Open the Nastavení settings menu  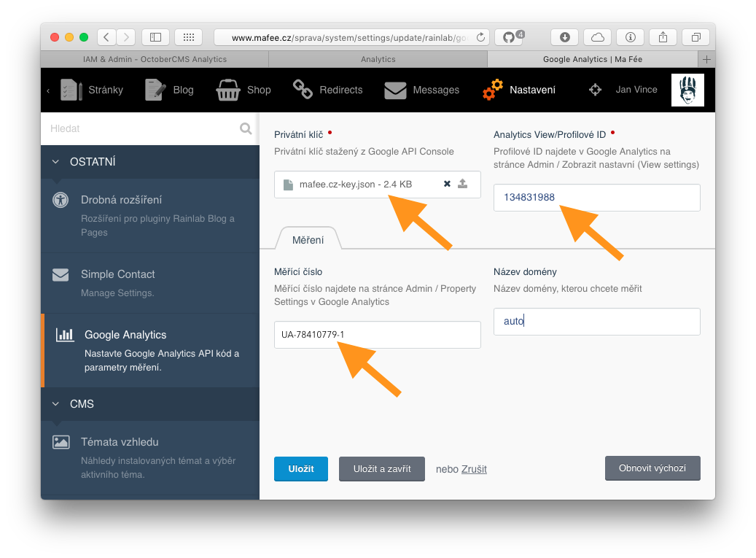[x=519, y=90]
